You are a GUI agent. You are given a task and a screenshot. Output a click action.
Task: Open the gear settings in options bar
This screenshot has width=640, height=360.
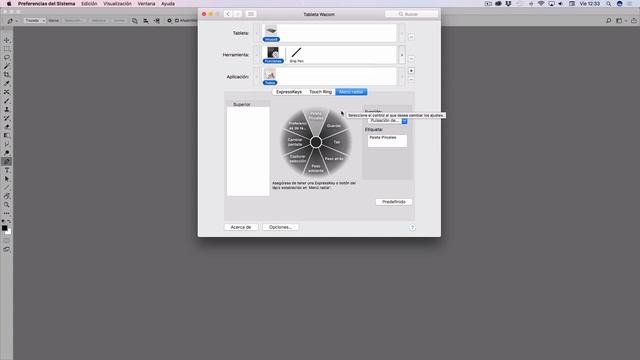coord(169,20)
